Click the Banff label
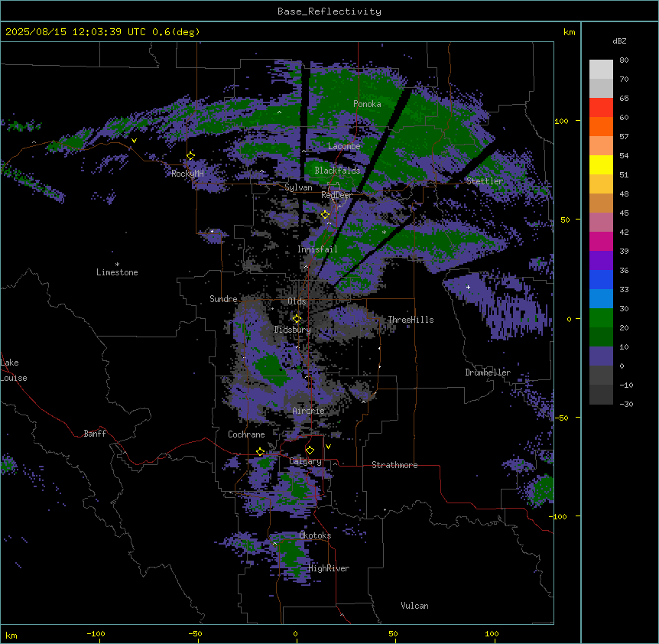Viewport: 659px width, 644px height. click(x=95, y=434)
